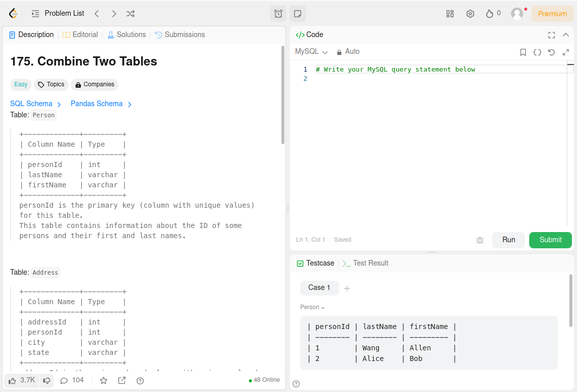
Task: Add a new test case with plus
Action: pos(346,288)
